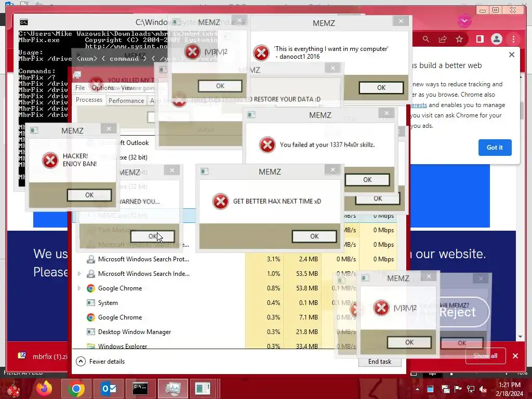Select Google Chrome process using 7.1 MB

[x=234, y=317]
